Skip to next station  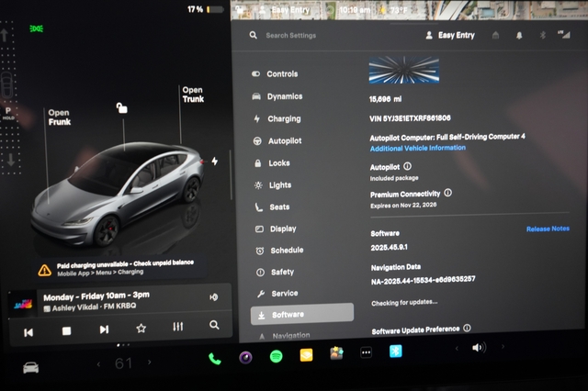[104, 330]
